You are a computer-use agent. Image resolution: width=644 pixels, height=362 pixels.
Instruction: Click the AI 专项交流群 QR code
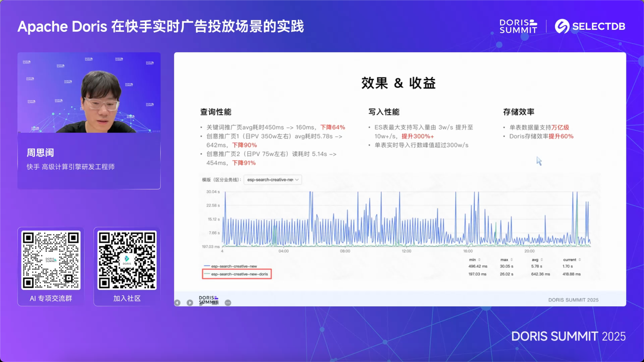tap(51, 260)
